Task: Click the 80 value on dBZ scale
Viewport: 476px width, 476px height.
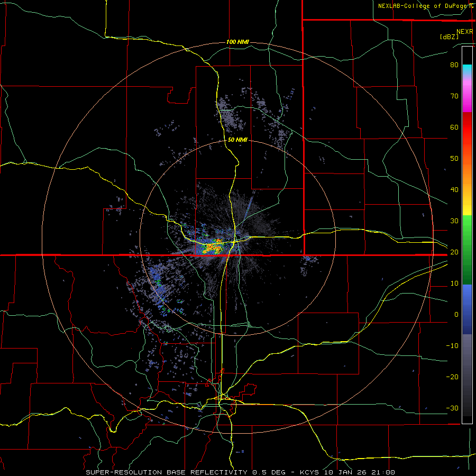Action: [x=454, y=65]
